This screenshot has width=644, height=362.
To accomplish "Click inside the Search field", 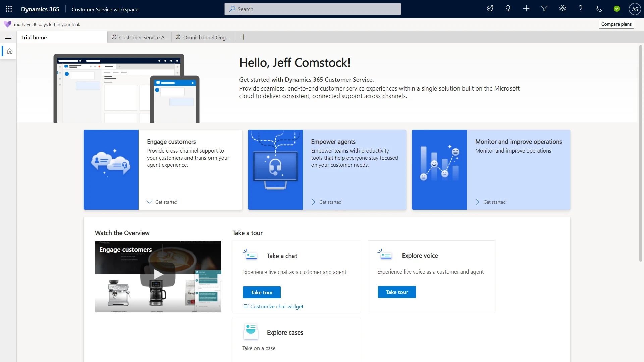I will tap(312, 9).
